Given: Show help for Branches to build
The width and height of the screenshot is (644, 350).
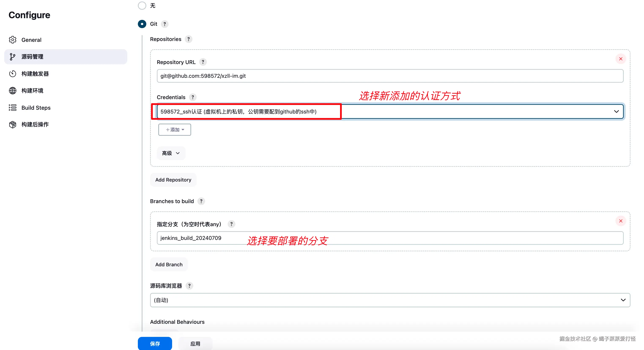Looking at the screenshot, I should click(x=201, y=201).
